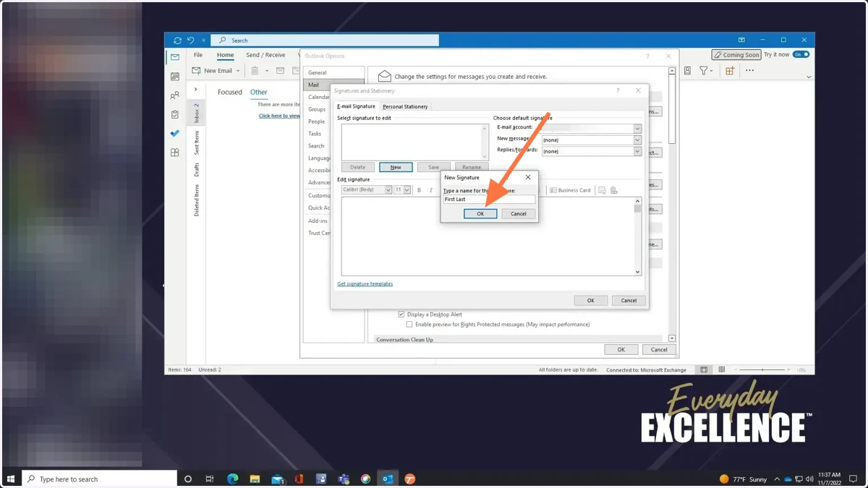Screen dimensions: 868x488
Task: Toggle the Try it now switch
Action: [801, 54]
